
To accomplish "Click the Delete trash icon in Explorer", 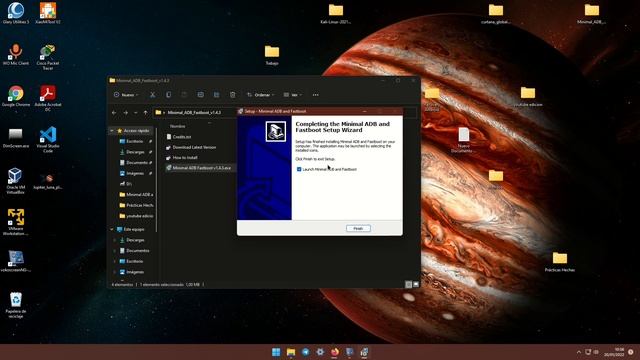I will 233,95.
